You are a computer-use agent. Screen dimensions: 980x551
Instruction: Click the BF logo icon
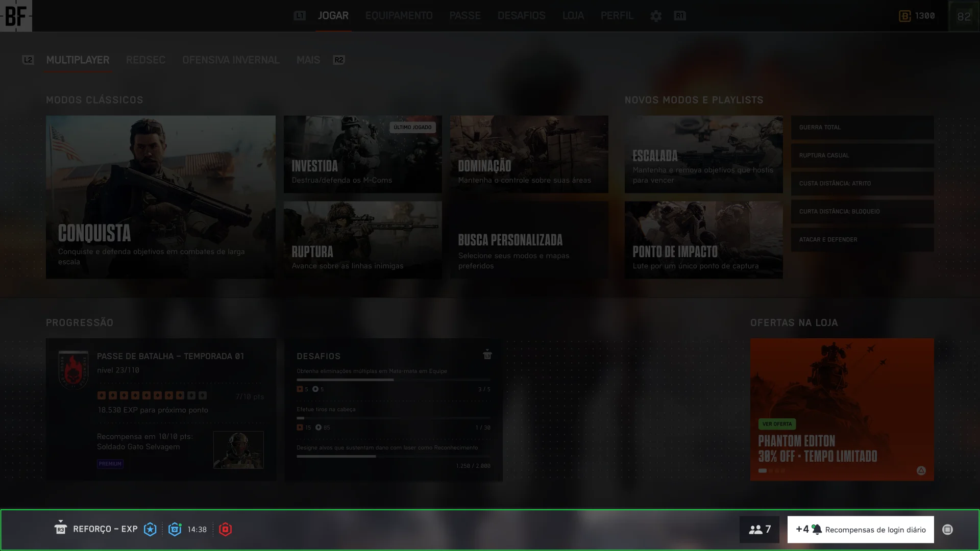pos(16,16)
